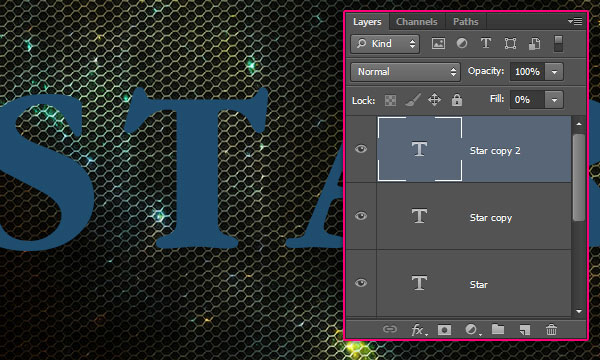Switch to the Channels tab
Screen dimensions: 600x360
416,21
